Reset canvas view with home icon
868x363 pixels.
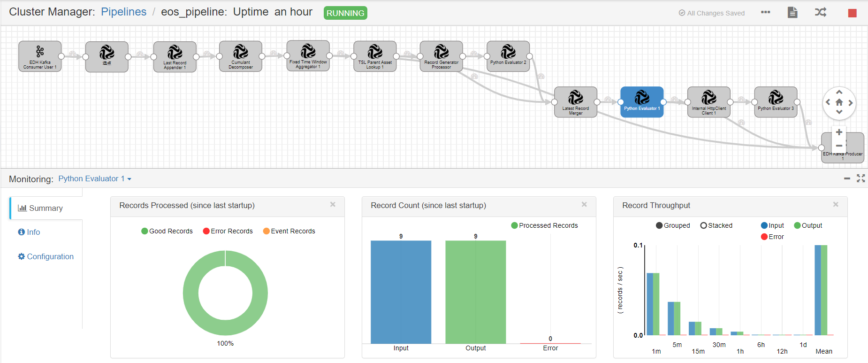coord(839,102)
